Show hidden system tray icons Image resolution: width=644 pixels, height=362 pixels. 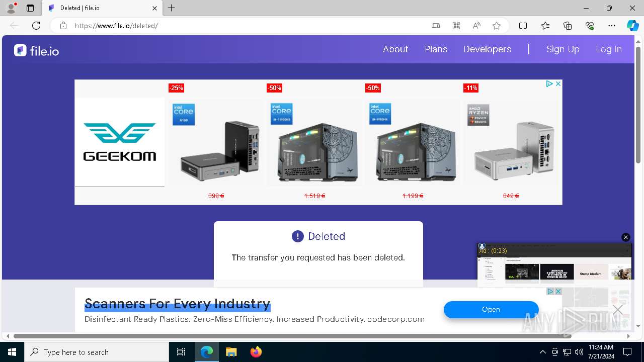[x=542, y=352]
